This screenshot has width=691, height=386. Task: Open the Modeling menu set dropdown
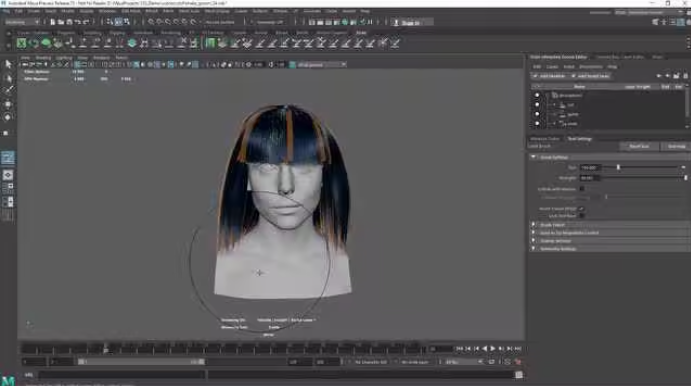(22, 22)
